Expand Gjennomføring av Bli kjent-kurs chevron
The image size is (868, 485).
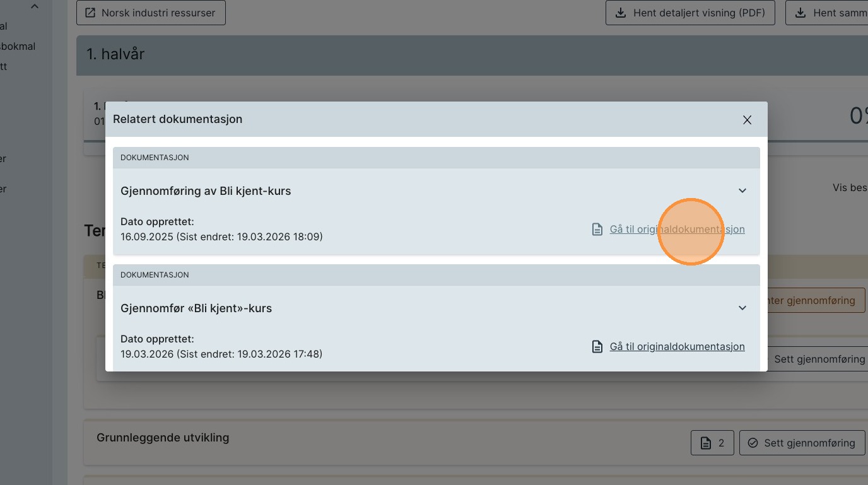click(x=742, y=190)
